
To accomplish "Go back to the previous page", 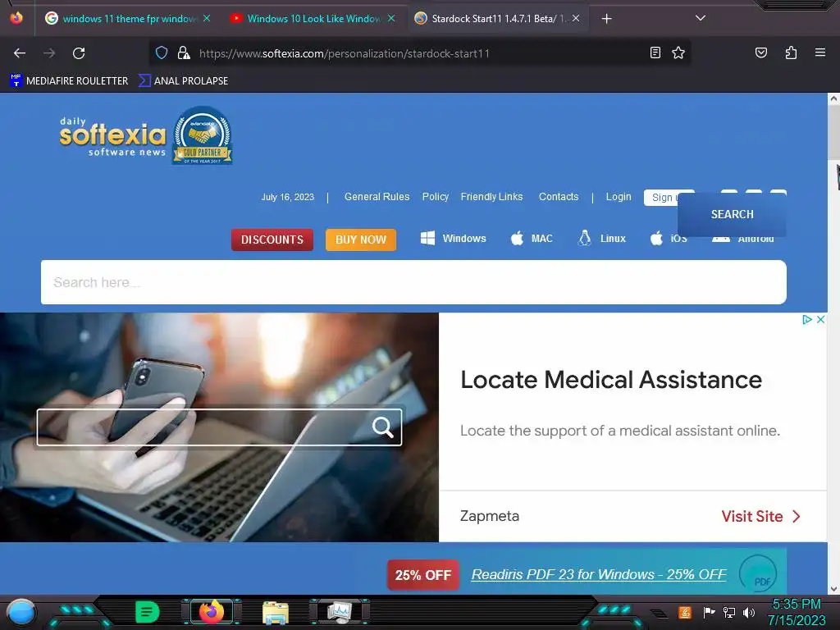I will [20, 53].
